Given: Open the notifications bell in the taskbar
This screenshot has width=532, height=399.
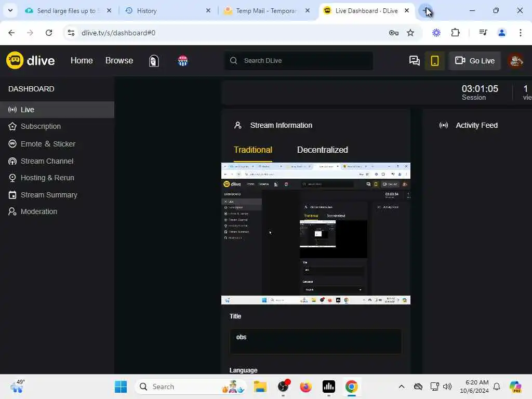Looking at the screenshot, I should coord(497,387).
